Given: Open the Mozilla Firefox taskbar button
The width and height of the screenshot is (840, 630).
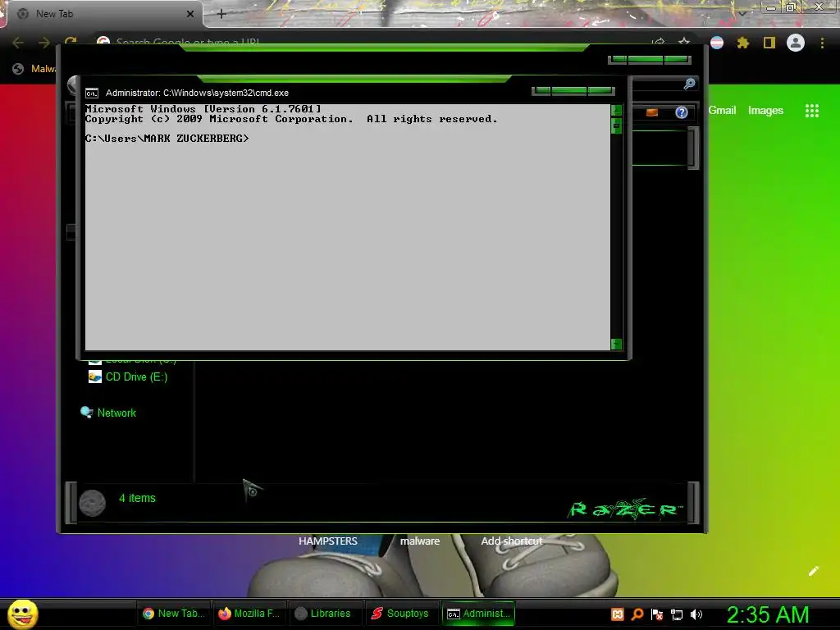Looking at the screenshot, I should [249, 614].
